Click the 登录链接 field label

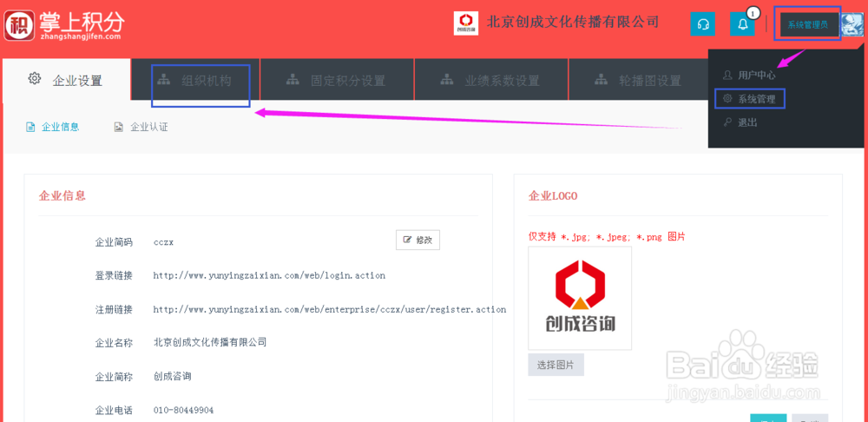114,275
